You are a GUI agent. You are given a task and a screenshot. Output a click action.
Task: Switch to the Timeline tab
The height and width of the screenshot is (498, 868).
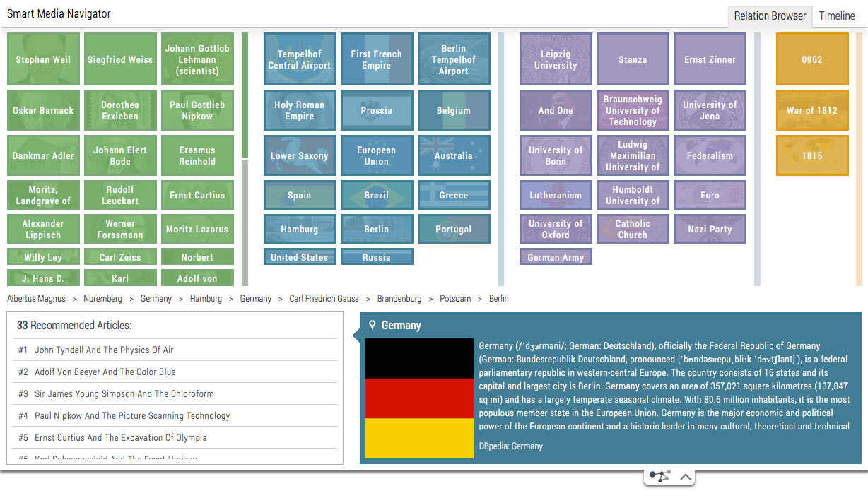point(837,16)
